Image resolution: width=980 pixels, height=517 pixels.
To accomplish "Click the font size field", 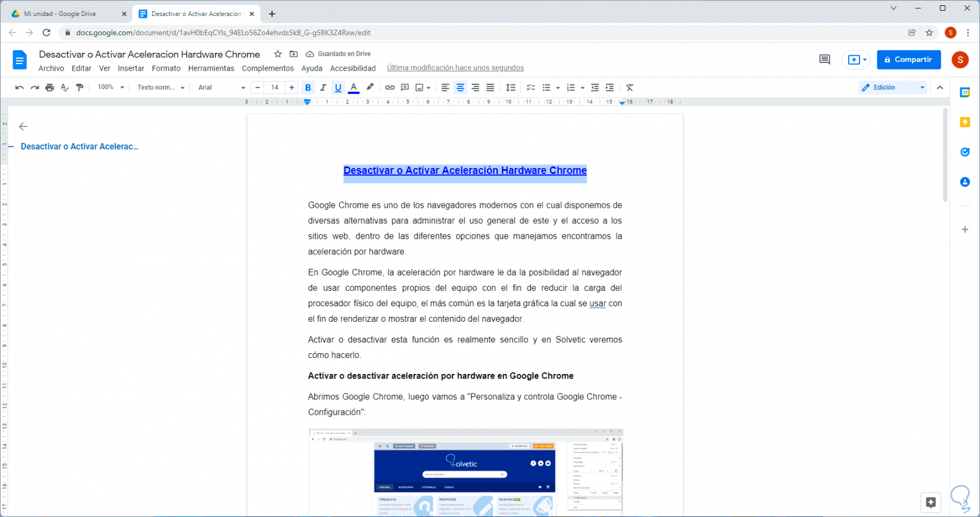I will [x=274, y=87].
